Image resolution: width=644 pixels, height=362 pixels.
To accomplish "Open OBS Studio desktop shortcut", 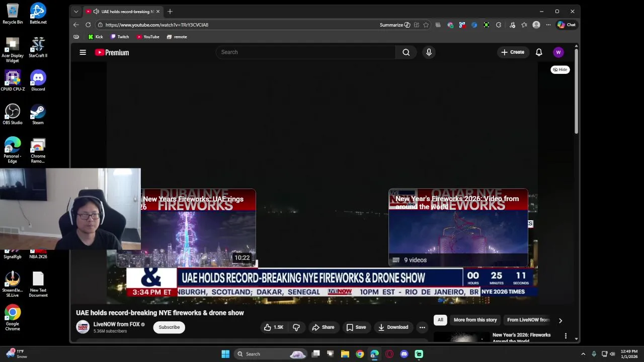I will [x=13, y=115].
